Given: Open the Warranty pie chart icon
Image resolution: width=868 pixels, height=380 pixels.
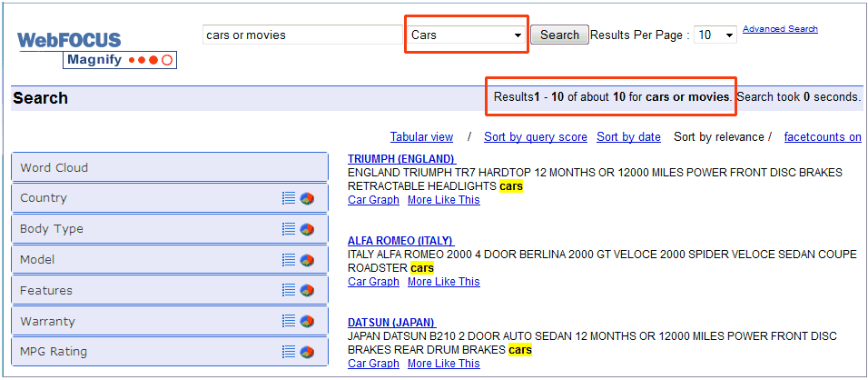Looking at the screenshot, I should (307, 321).
